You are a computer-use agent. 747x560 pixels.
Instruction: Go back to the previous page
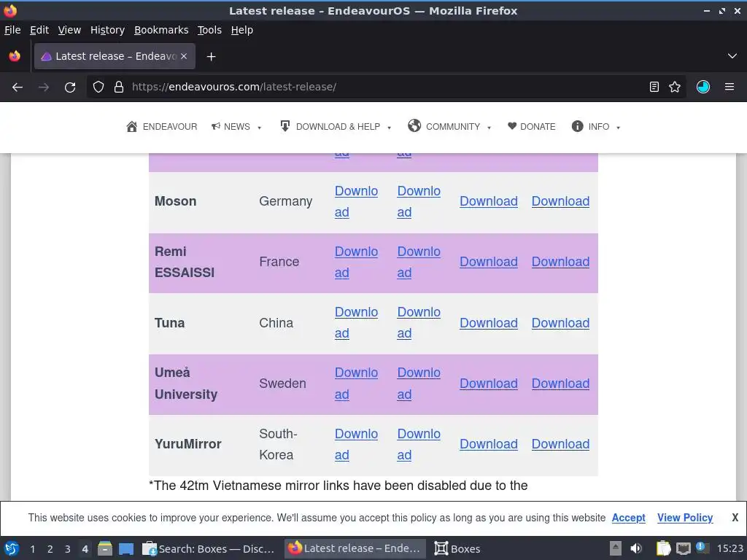(x=18, y=87)
